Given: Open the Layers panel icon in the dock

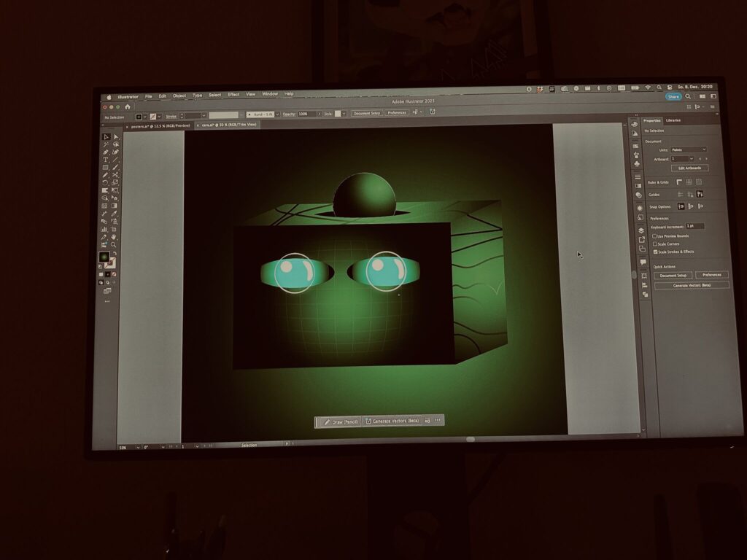Looking at the screenshot, I should tap(641, 230).
